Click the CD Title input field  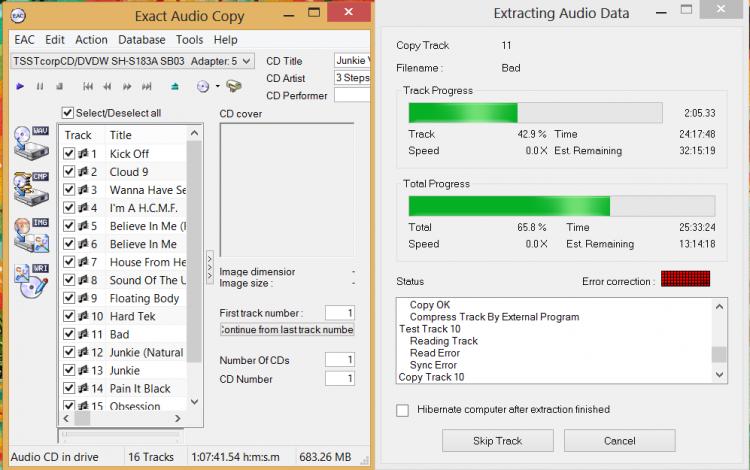point(352,61)
